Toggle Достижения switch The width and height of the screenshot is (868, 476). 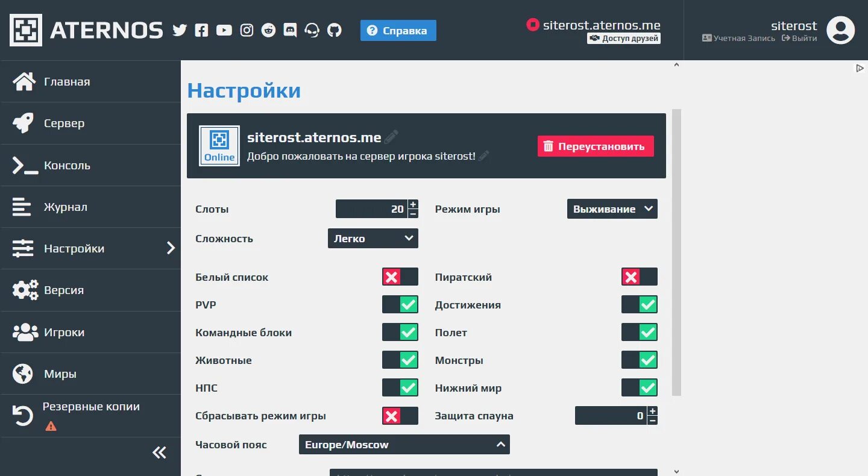pyautogui.click(x=640, y=305)
